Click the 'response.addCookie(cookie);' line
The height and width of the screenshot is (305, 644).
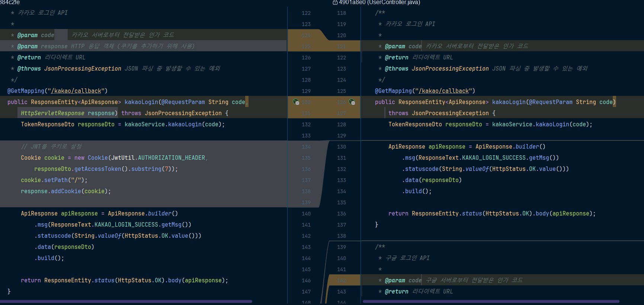[x=66, y=191]
